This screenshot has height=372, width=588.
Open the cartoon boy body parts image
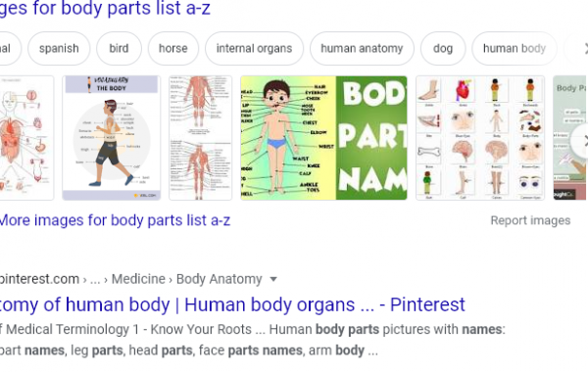tap(323, 138)
